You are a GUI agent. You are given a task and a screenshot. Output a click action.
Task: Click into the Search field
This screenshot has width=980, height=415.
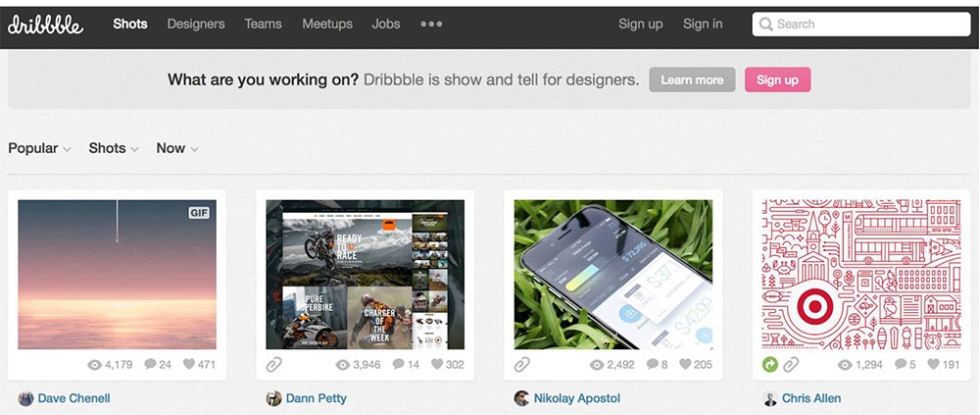coord(861,25)
